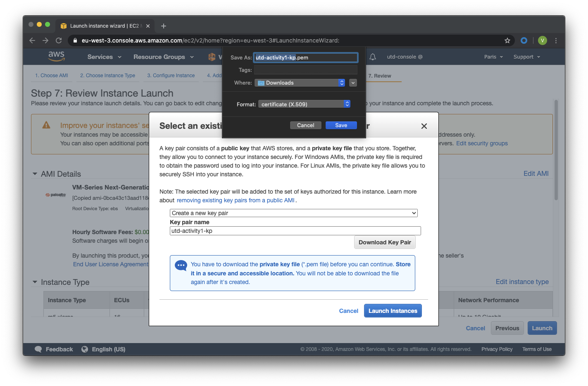Click English (US) language selector

(x=109, y=349)
